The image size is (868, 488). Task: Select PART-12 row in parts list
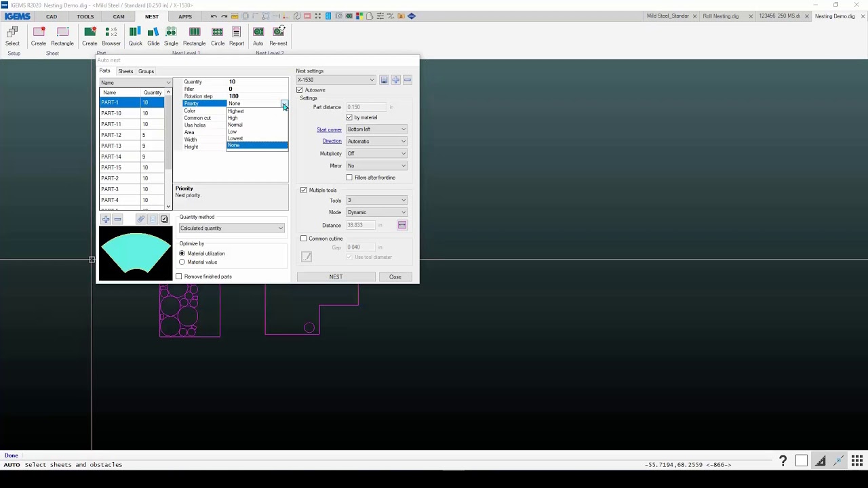pos(132,135)
